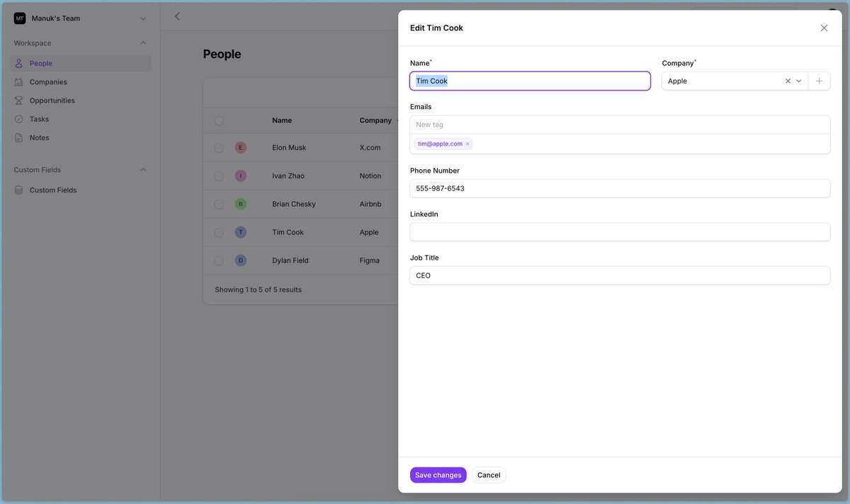This screenshot has height=504, width=850.
Task: Open the People sidebar item
Action: (82, 64)
